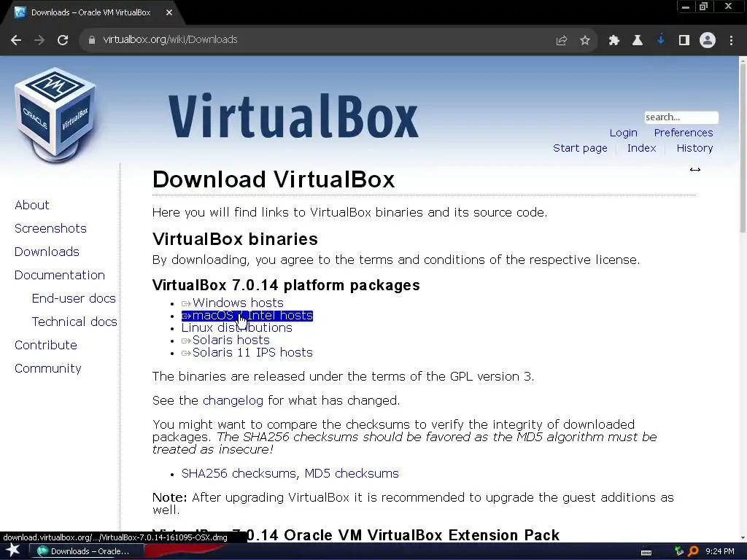747x560 pixels.
Task: Download the Windows hosts package
Action: tap(238, 303)
